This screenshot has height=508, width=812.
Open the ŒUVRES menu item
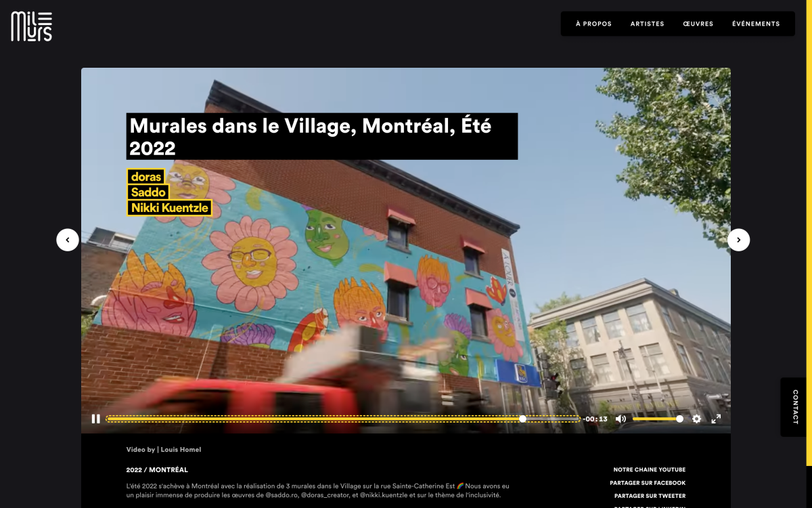coord(698,24)
